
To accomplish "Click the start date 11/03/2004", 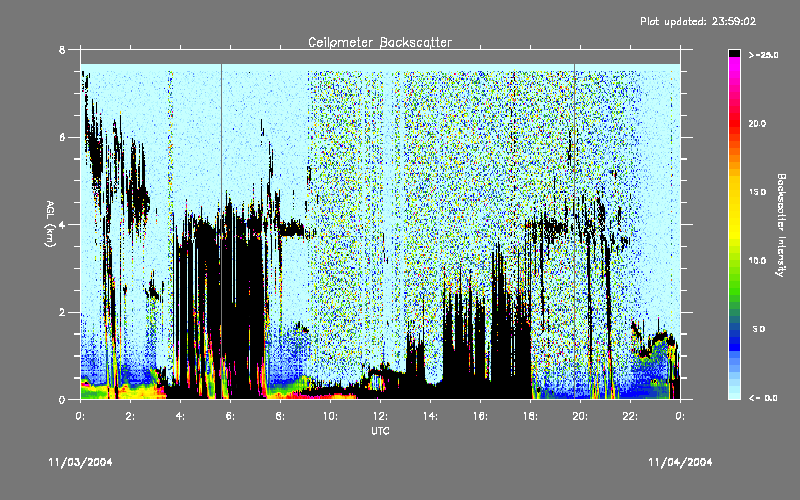I will pyautogui.click(x=80, y=462).
